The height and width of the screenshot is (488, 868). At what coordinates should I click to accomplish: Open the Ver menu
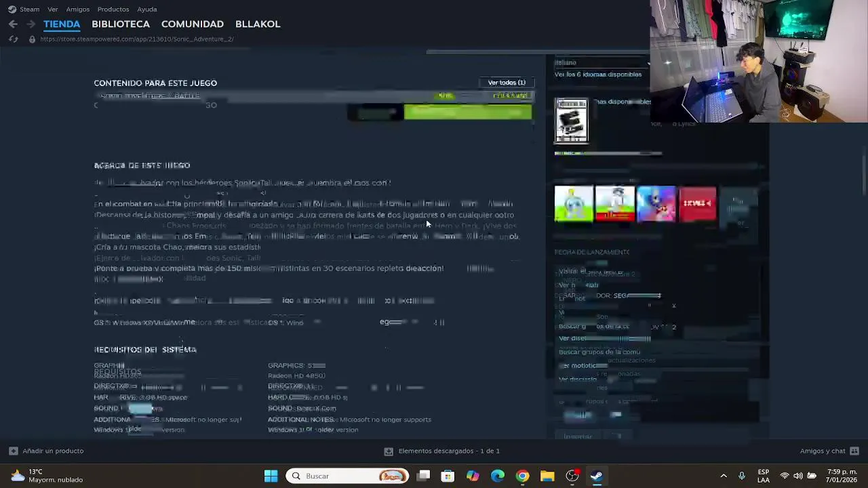52,9
